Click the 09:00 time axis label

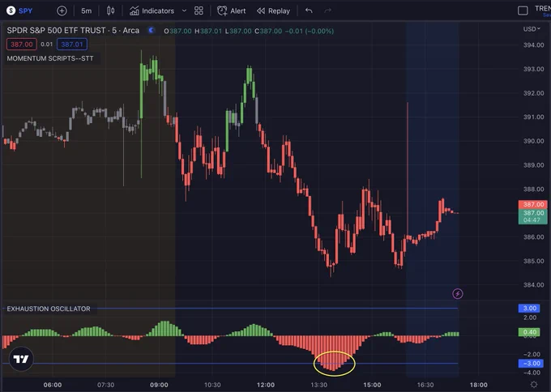[159, 385]
